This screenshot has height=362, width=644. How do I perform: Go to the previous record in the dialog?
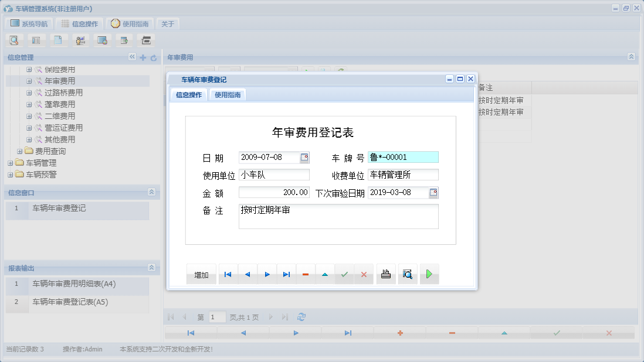[247, 274]
